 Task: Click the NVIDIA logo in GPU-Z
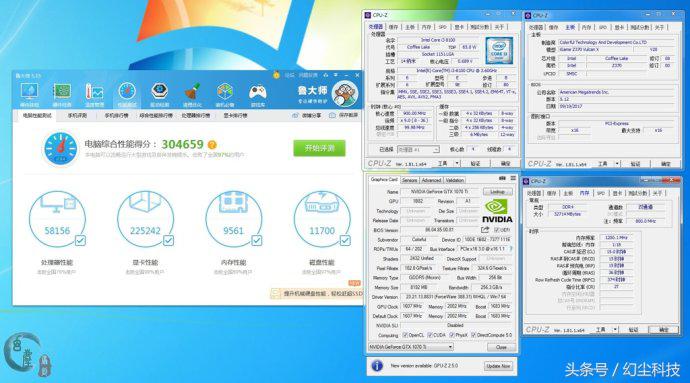point(497,211)
